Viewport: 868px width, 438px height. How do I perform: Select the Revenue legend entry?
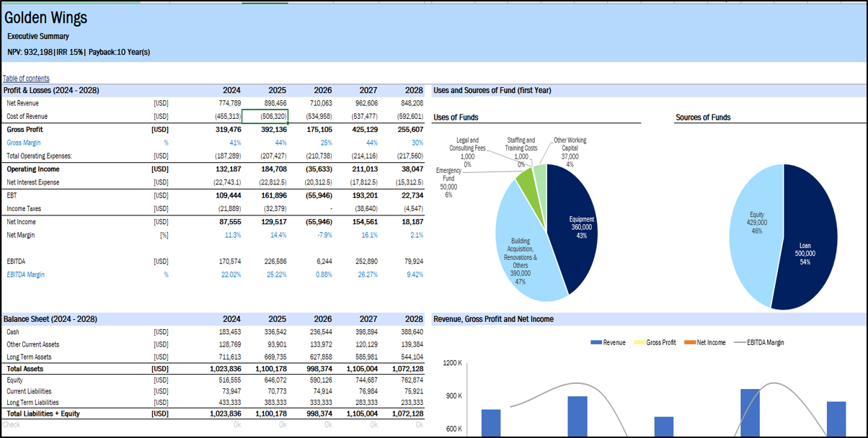coord(608,342)
